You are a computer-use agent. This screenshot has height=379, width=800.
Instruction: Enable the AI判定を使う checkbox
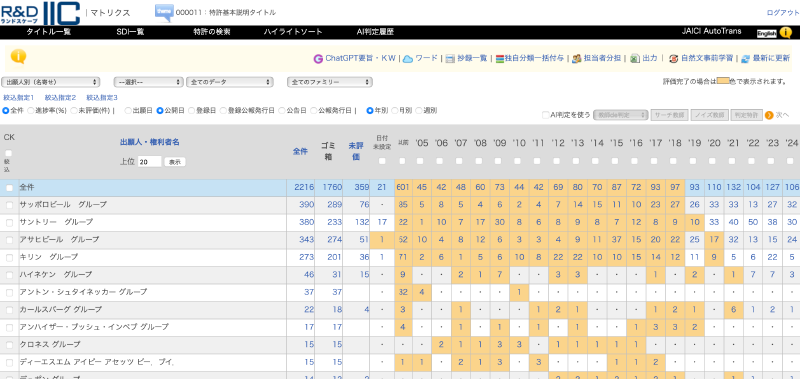(546, 115)
